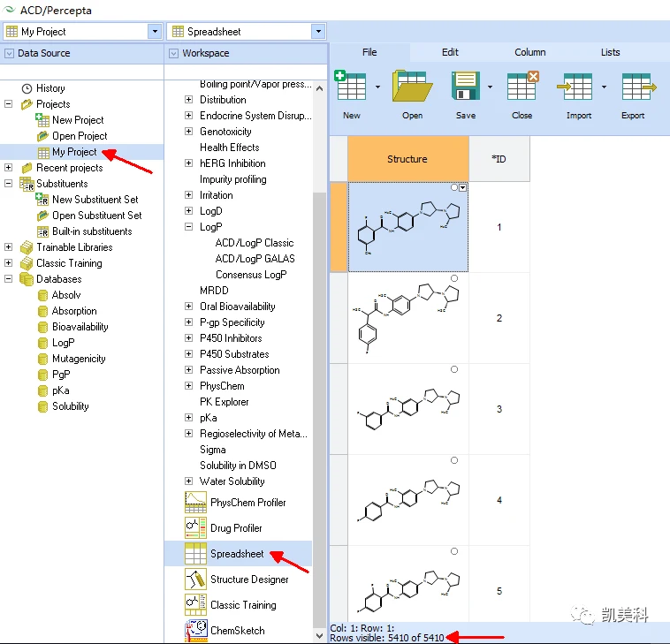Select the radio circle on structure row 2
This screenshot has width=670, height=644.
pyautogui.click(x=454, y=278)
